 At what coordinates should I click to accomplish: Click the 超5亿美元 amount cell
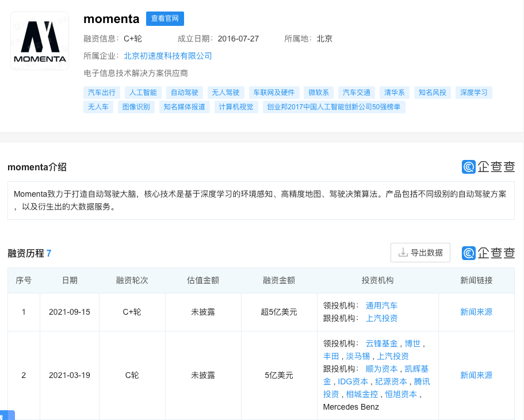tap(279, 312)
